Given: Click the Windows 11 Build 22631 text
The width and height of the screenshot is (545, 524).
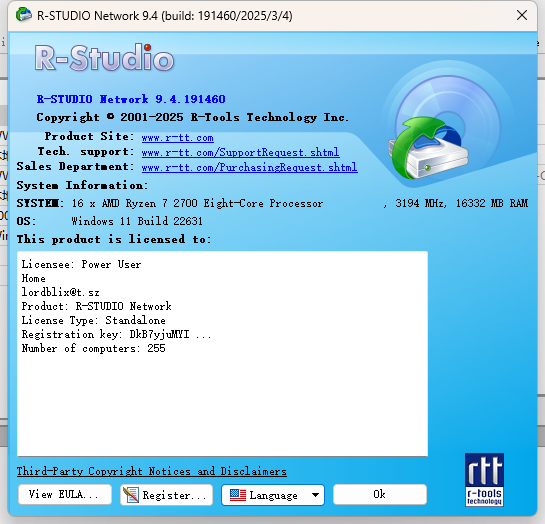Looking at the screenshot, I should click(137, 221).
